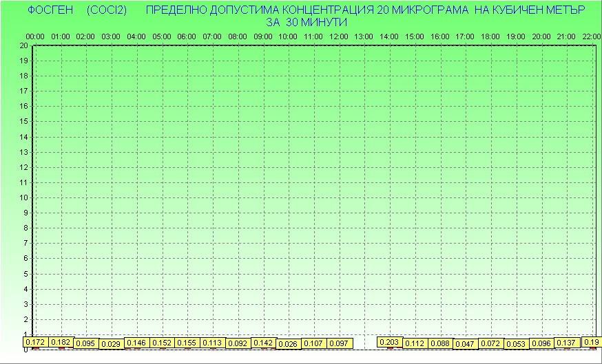Click the 17 tick on the vertical axis
The image size is (602, 364).
click(x=23, y=91)
